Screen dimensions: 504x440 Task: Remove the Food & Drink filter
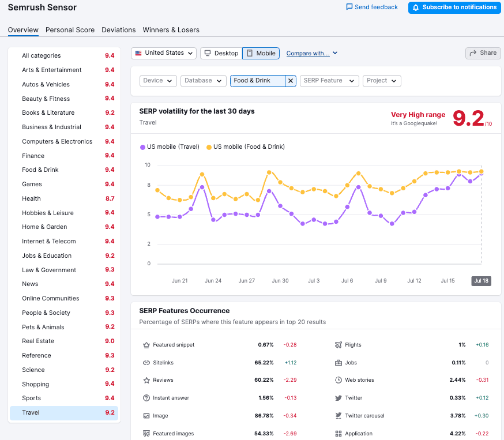click(291, 81)
